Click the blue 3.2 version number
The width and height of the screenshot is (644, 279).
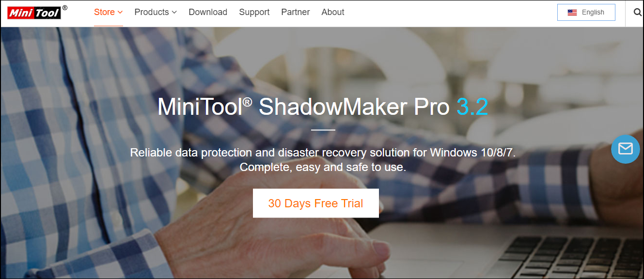pyautogui.click(x=472, y=108)
